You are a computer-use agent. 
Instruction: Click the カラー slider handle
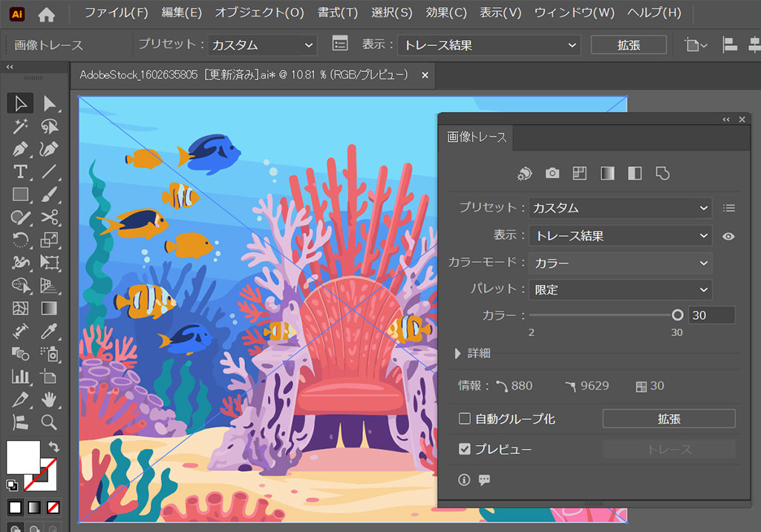[677, 315]
